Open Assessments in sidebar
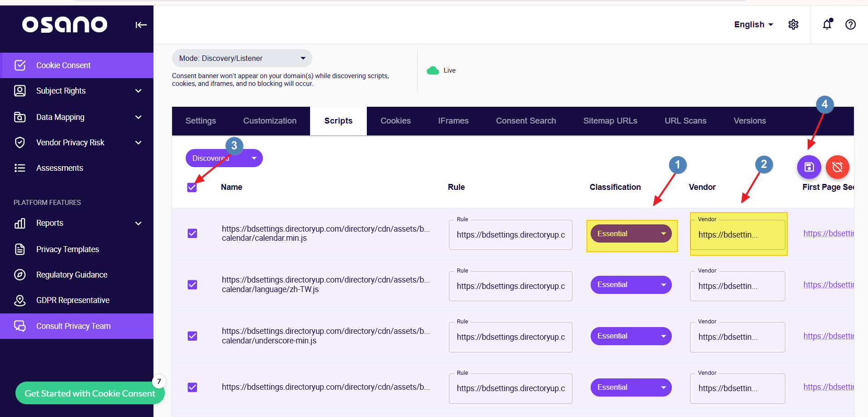The image size is (868, 417). pyautogui.click(x=77, y=168)
